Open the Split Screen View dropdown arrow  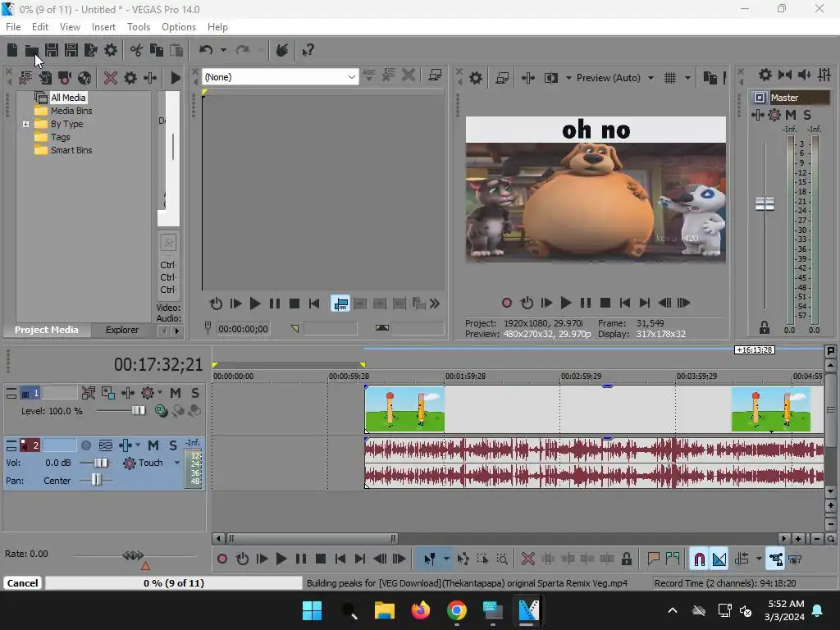click(568, 78)
